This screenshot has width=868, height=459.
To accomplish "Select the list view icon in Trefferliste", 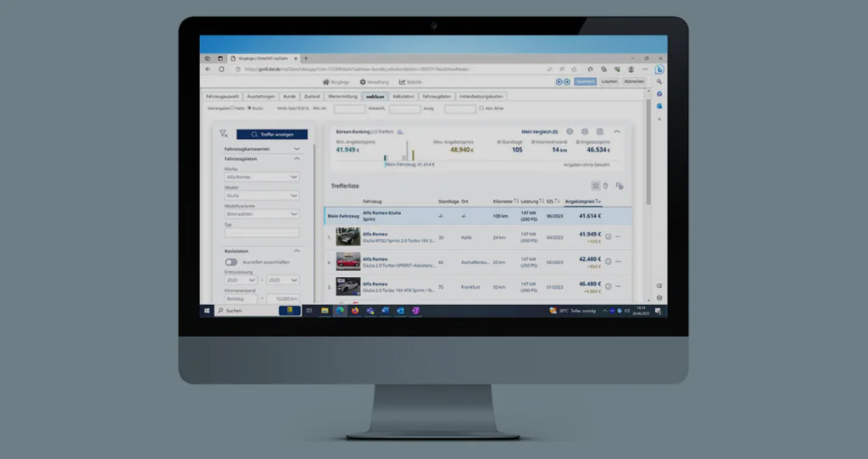I will click(x=596, y=185).
